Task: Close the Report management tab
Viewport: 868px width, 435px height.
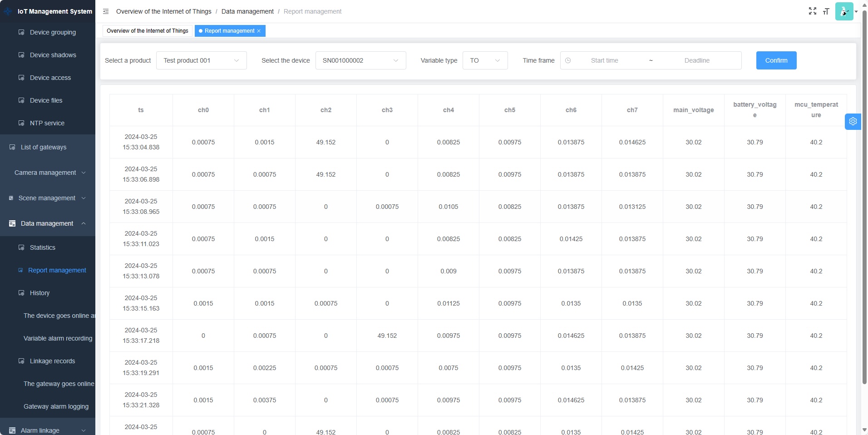Action: click(x=259, y=31)
